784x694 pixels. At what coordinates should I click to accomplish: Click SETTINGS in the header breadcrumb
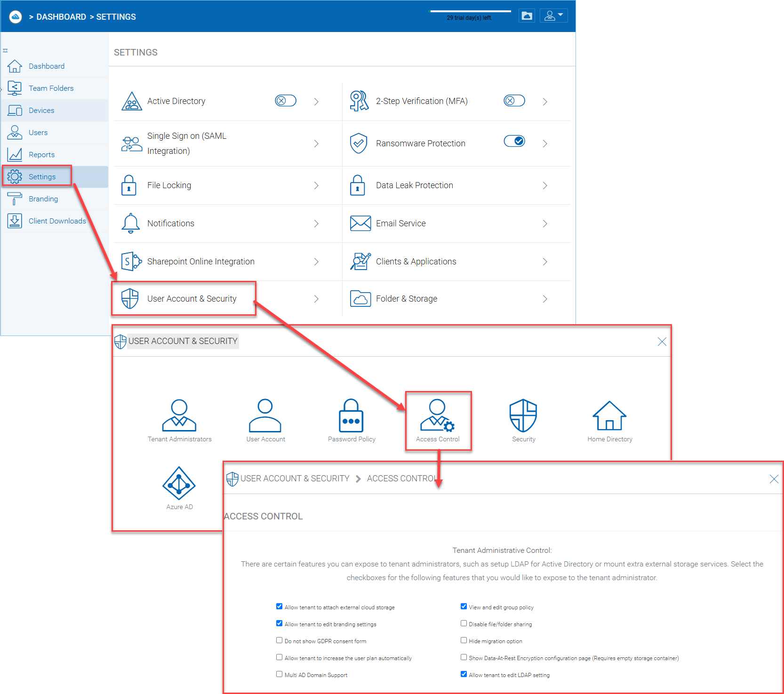[x=116, y=17]
